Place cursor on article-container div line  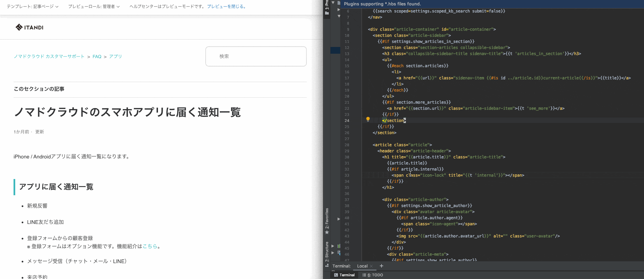(432, 29)
